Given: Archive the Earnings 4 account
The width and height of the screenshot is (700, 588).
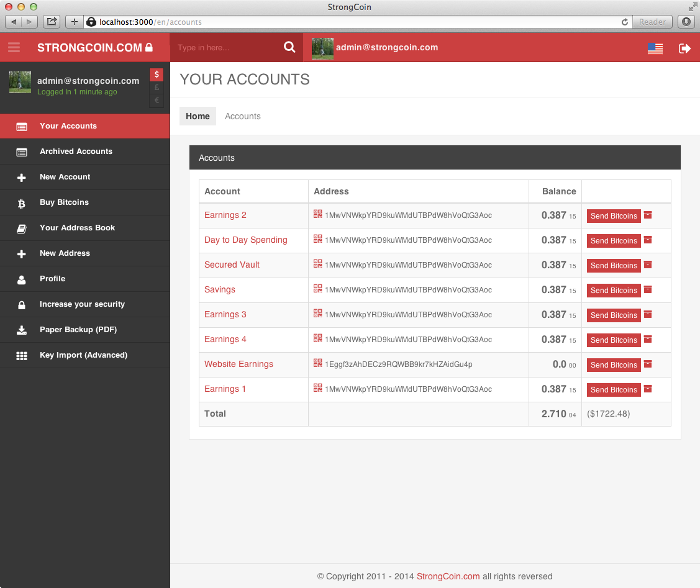Looking at the screenshot, I should tap(648, 340).
